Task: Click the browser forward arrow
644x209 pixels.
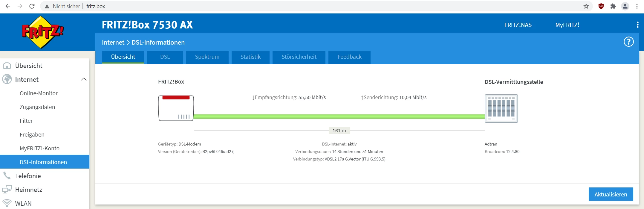Action: [x=20, y=6]
